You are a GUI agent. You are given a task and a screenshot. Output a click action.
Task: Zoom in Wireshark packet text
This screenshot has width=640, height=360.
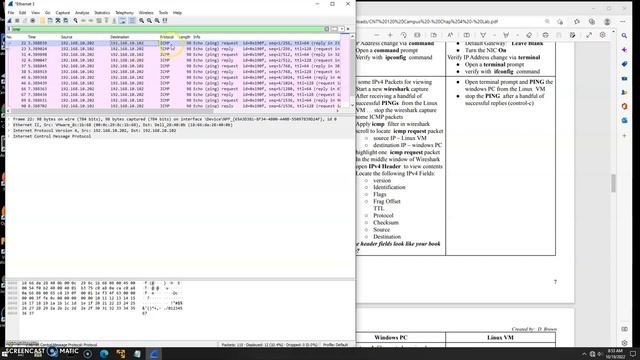[x=141, y=20]
